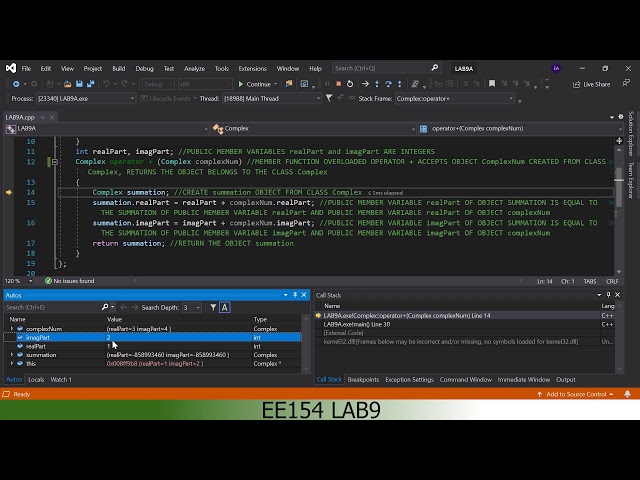The width and height of the screenshot is (640, 480).
Task: Click the Undo icon
Action: pyautogui.click(x=106, y=84)
